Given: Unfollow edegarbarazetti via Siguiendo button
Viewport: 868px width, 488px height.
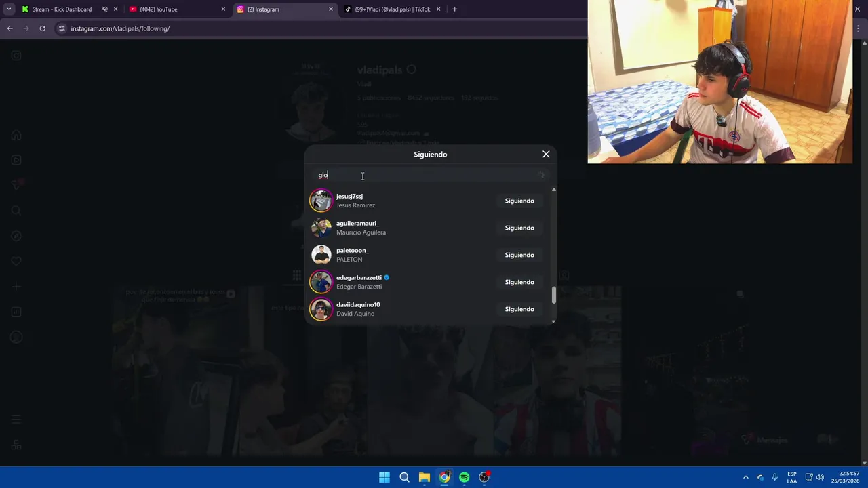Looking at the screenshot, I should click(x=519, y=282).
